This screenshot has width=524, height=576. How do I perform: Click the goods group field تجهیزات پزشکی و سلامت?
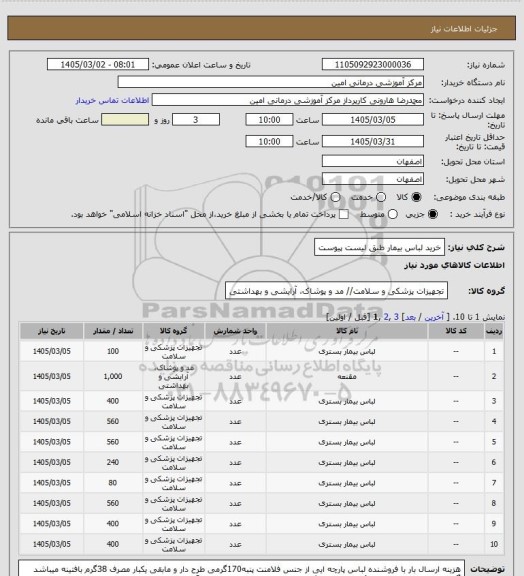click(x=337, y=291)
